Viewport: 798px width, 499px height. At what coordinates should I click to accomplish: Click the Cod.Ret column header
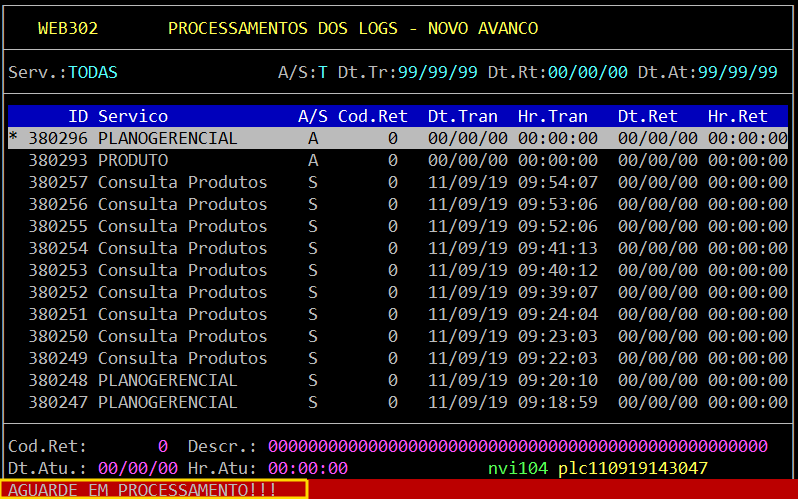tap(367, 116)
